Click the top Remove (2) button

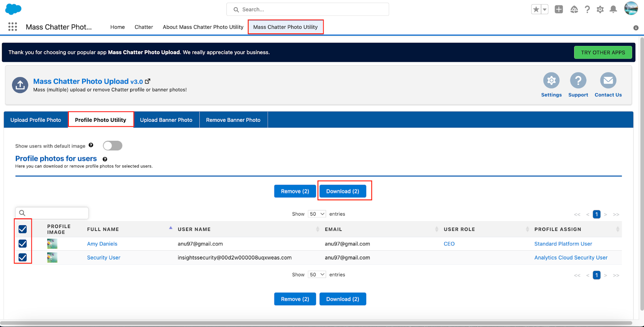295,191
